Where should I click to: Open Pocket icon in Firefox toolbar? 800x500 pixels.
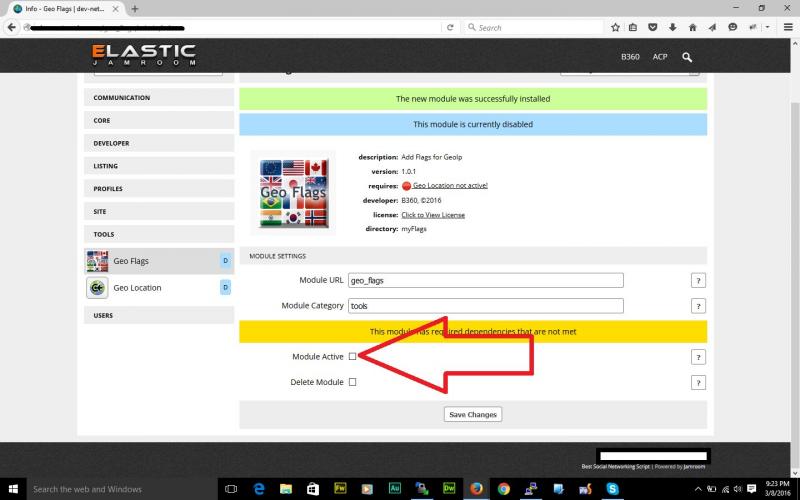pyautogui.click(x=653, y=27)
